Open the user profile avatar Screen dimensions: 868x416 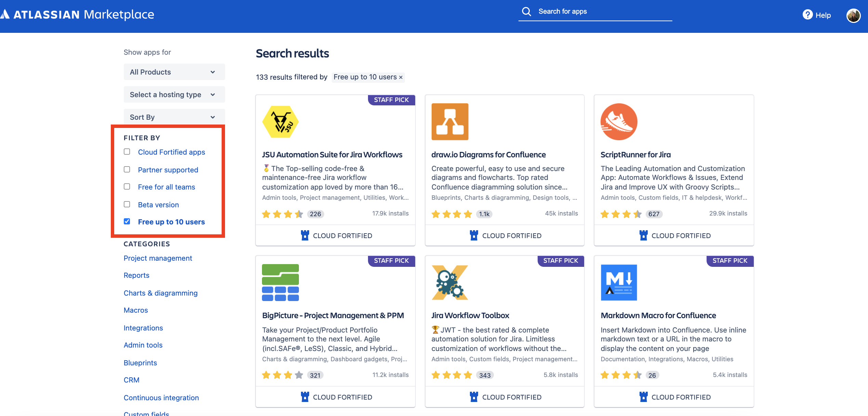click(854, 15)
